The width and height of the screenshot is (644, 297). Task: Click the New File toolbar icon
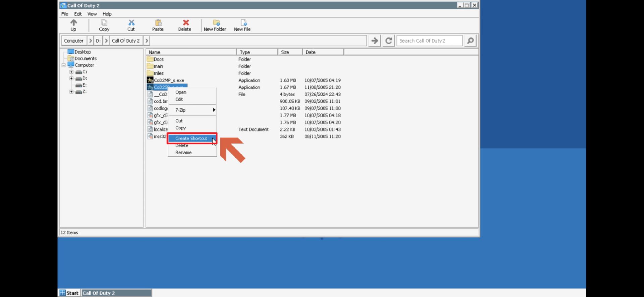(x=244, y=22)
